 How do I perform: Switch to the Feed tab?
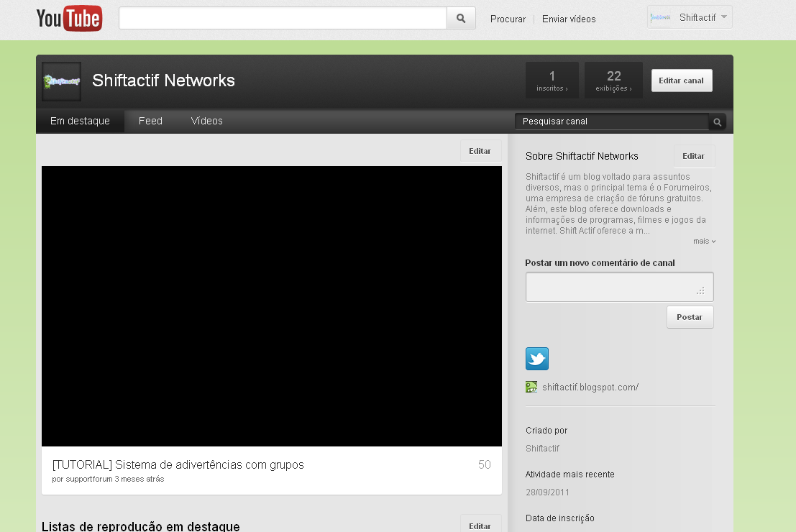pyautogui.click(x=150, y=121)
